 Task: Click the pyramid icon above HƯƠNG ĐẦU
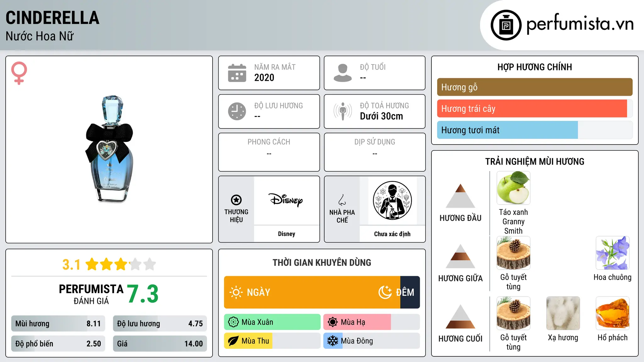(460, 196)
